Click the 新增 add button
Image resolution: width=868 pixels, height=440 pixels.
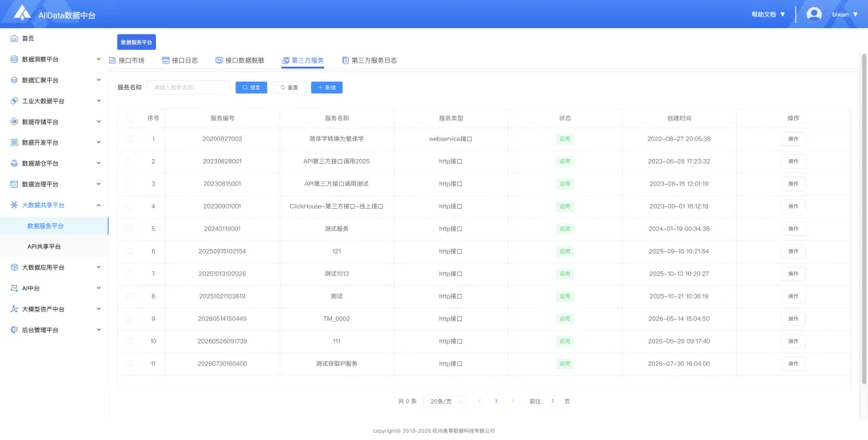[x=326, y=88]
